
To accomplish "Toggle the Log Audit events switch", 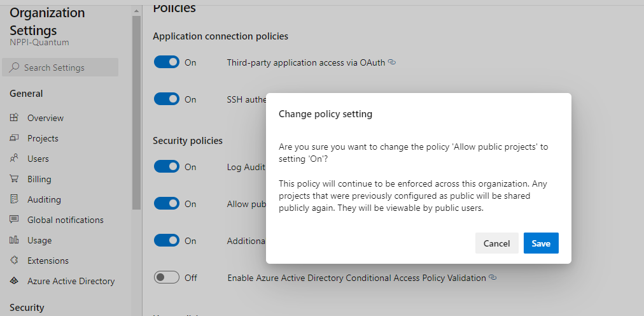I will click(167, 166).
